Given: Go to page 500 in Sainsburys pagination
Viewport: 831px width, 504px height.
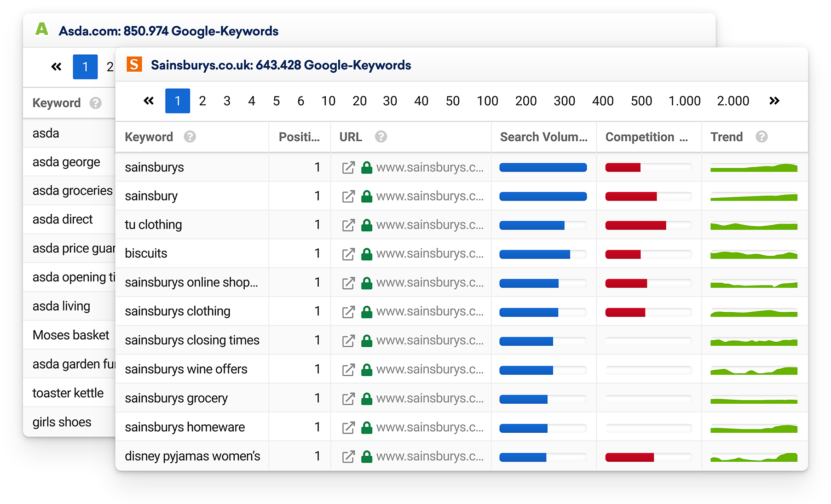Looking at the screenshot, I should (641, 101).
